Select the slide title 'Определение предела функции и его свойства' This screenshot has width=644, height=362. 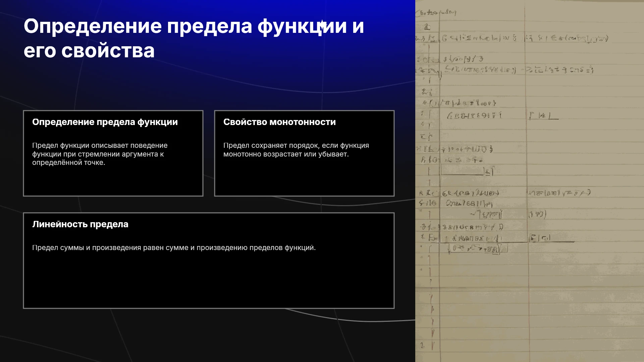(194, 38)
